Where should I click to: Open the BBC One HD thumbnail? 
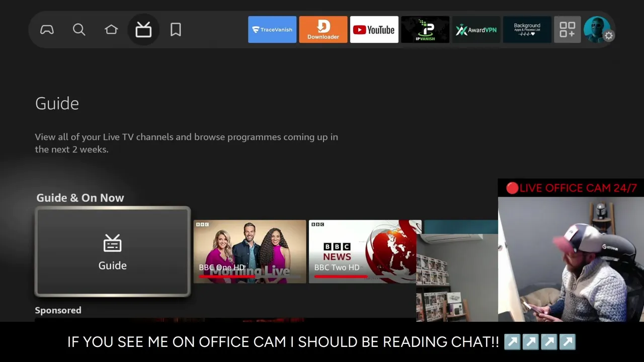250,251
